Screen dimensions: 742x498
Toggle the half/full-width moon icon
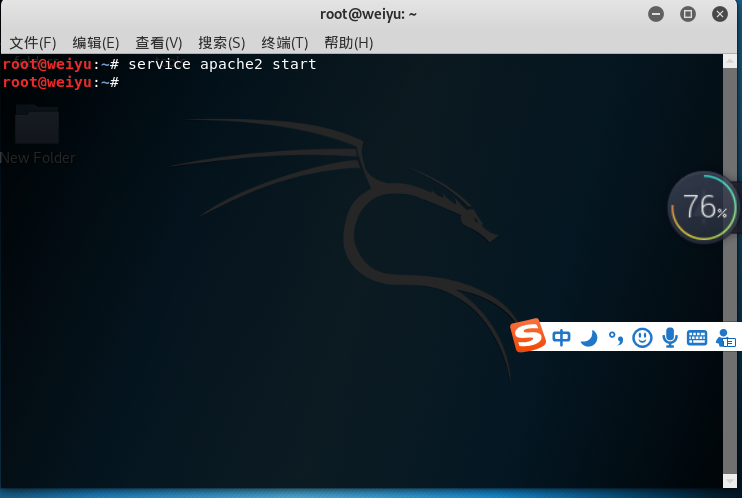(589, 338)
